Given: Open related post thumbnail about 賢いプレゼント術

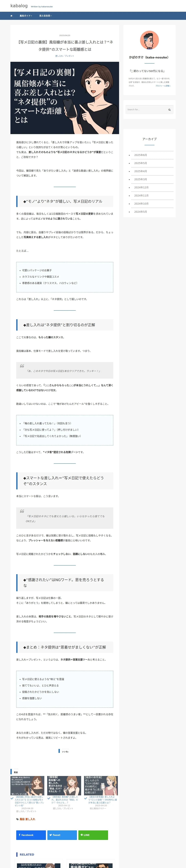Looking at the screenshot, I should 27,785.
